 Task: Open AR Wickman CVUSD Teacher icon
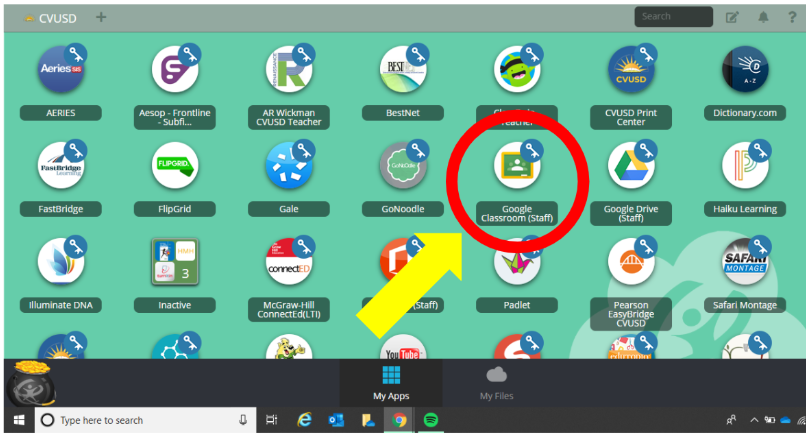coord(289,69)
